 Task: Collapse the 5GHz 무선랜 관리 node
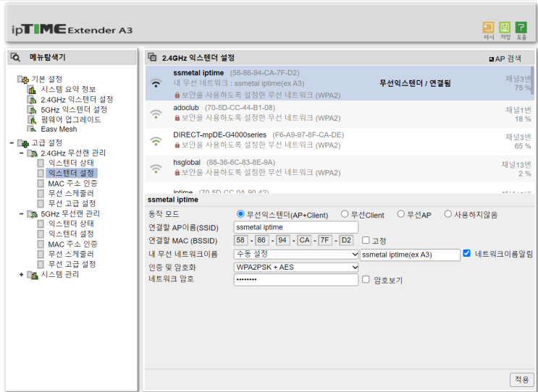(x=21, y=214)
